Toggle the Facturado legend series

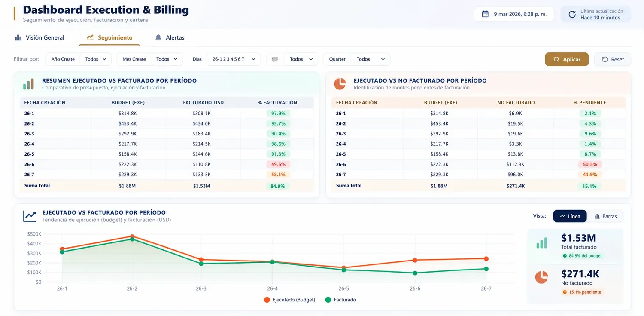click(341, 300)
